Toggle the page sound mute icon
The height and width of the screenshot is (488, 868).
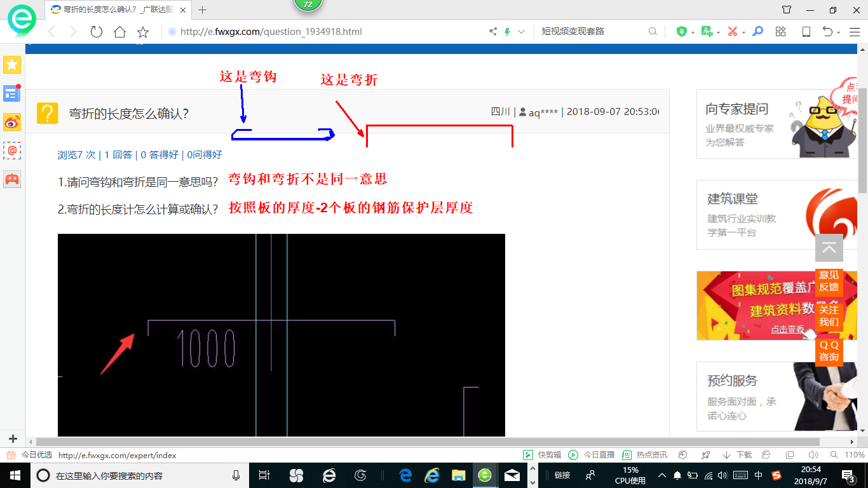pos(813,455)
